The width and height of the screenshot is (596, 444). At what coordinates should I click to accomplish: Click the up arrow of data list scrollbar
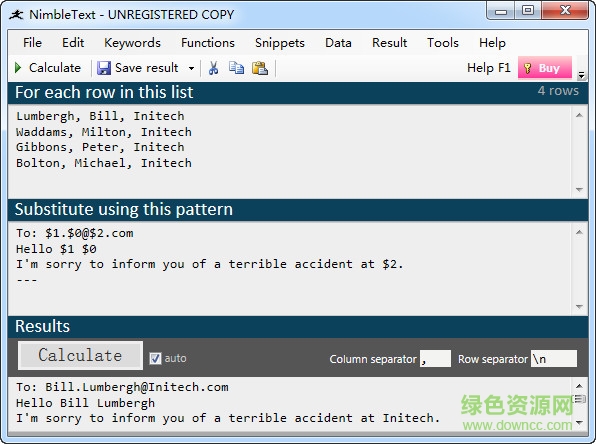coord(579,115)
